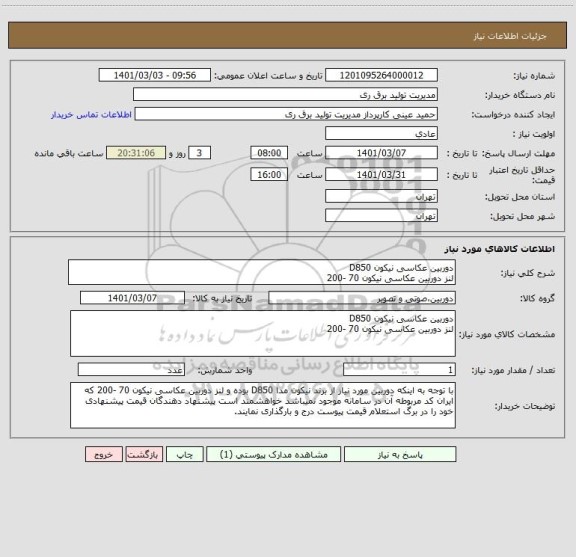576x557 pixels.
Task: Click the شماره نیاز label
Action: click(534, 76)
